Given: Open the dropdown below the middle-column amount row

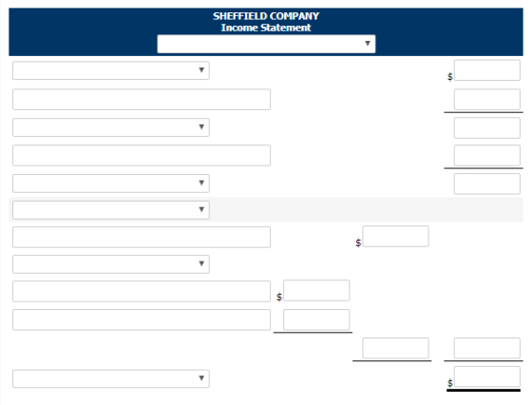Looking at the screenshot, I should (111, 264).
